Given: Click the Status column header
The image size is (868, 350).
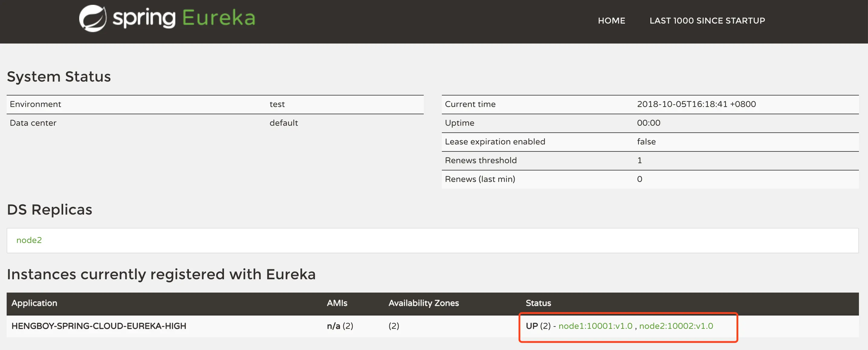Looking at the screenshot, I should tap(538, 303).
